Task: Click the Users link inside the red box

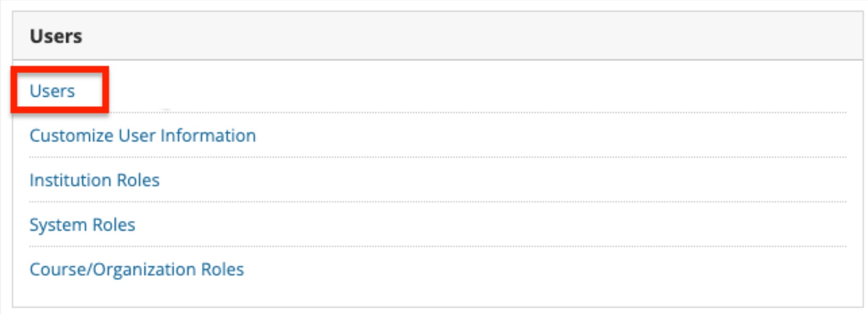Action: pos(52,91)
